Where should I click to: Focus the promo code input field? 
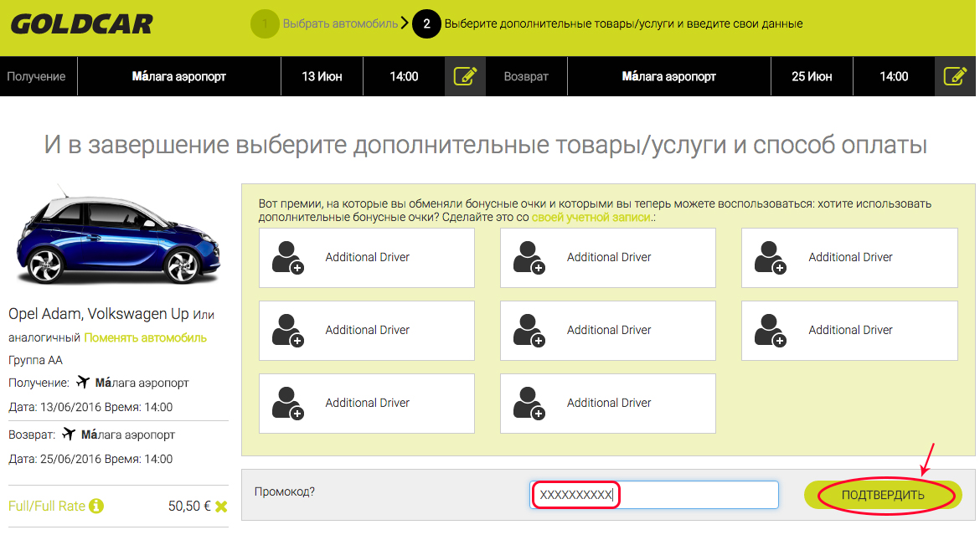654,495
